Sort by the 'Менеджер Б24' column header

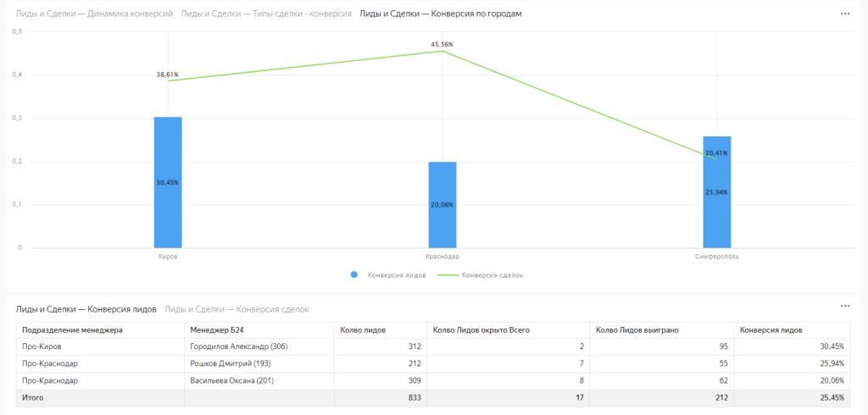pyautogui.click(x=217, y=329)
